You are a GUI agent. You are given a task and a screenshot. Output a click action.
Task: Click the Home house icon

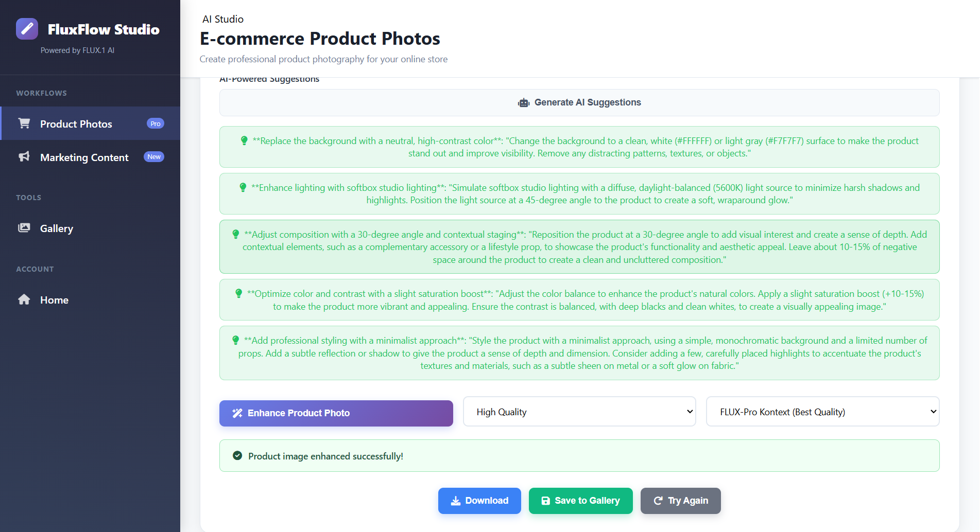(x=24, y=299)
